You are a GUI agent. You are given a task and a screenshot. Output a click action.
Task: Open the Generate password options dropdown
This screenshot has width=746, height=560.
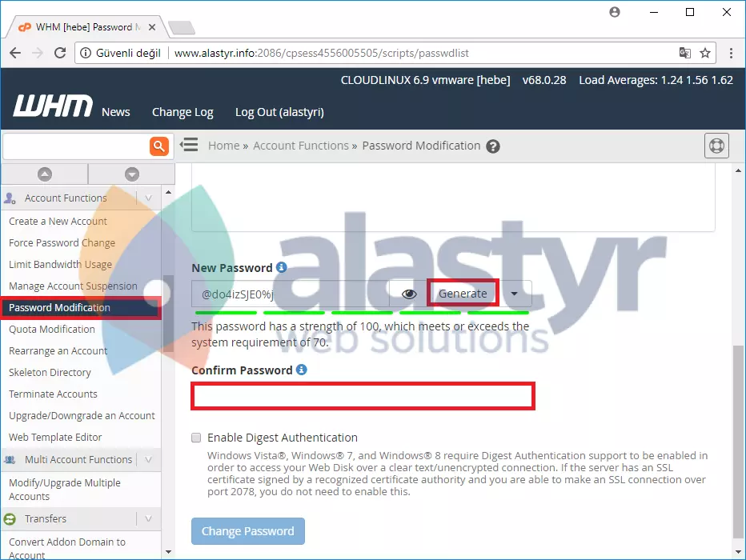(x=515, y=294)
